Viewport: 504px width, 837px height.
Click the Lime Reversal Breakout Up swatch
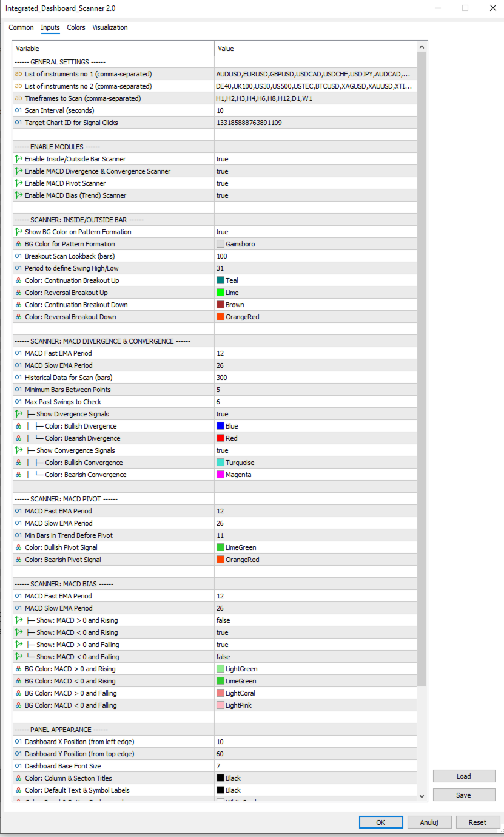221,293
